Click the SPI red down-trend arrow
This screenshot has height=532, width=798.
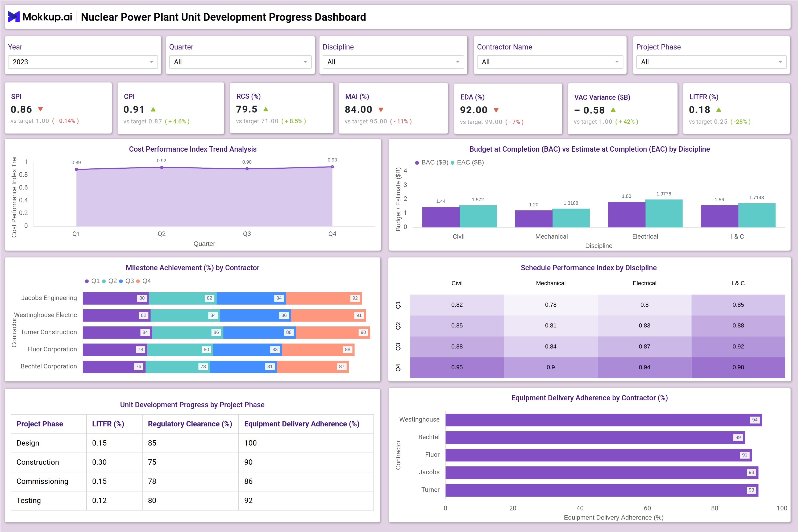pos(40,109)
